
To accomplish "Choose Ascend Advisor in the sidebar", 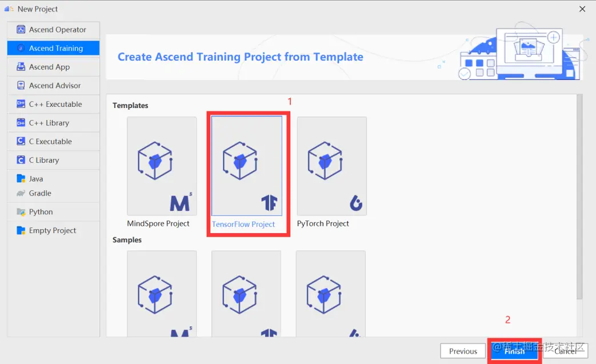I will coord(53,85).
